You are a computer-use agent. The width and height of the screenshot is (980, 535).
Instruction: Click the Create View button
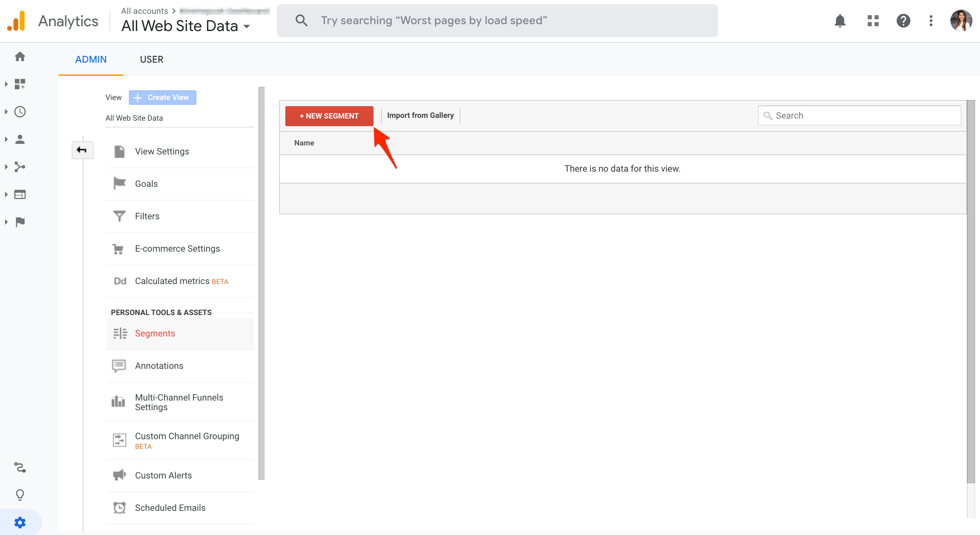(x=162, y=98)
